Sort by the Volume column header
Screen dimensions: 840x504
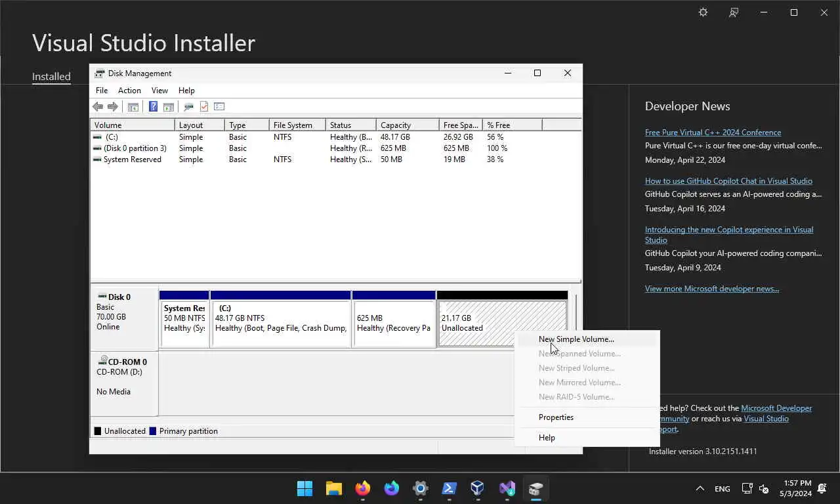pos(133,125)
